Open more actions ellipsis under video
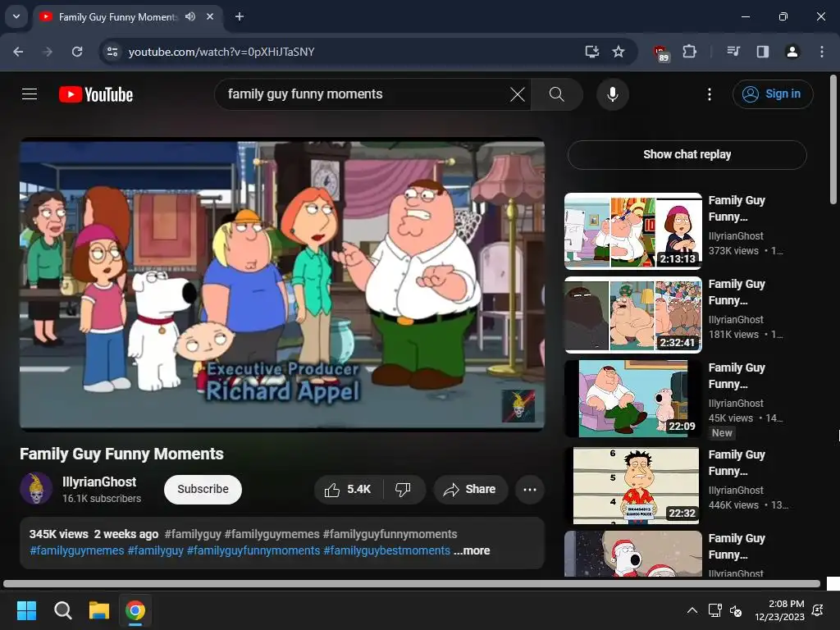This screenshot has width=840, height=630. click(530, 489)
